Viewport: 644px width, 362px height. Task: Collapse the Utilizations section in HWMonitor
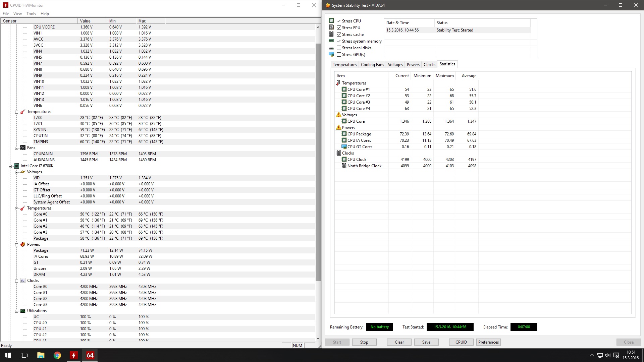[x=16, y=311]
